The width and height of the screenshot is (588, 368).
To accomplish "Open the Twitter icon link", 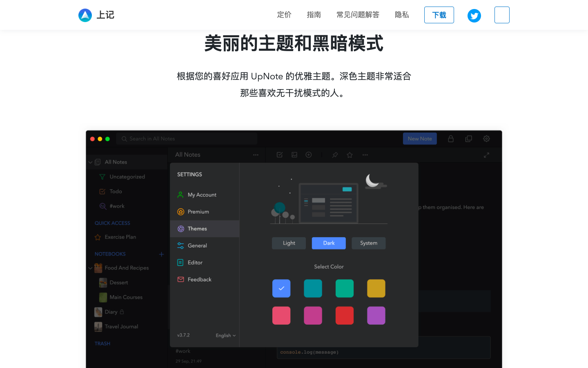I will (474, 16).
